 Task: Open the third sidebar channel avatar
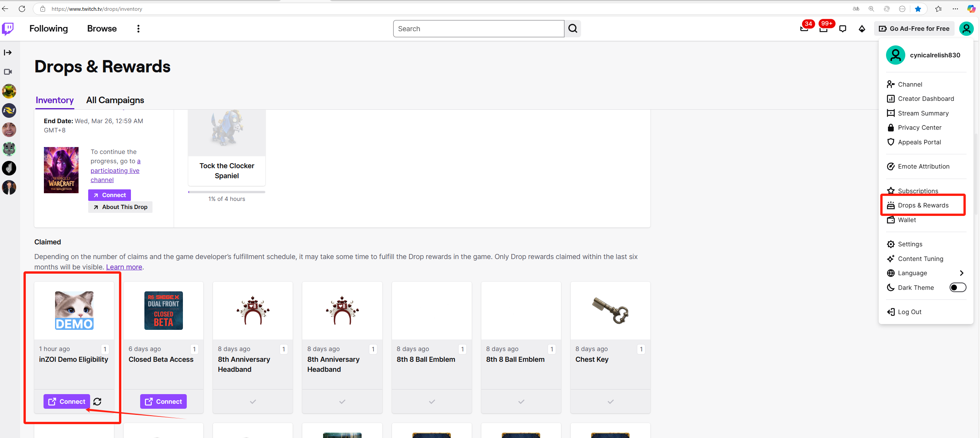pos(9,130)
